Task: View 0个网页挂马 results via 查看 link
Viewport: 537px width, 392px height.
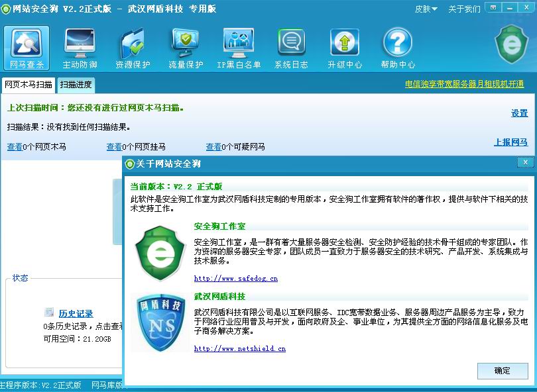Action: click(114, 147)
